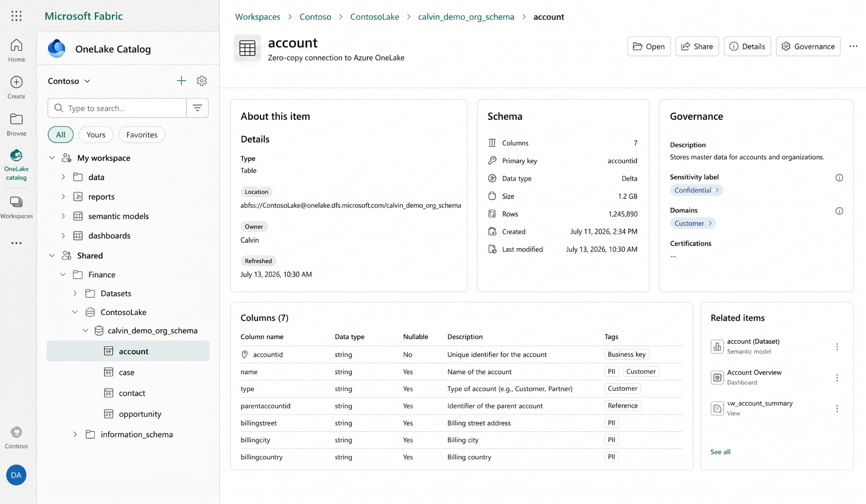Open the app launcher grid icon
Image resolution: width=866 pixels, height=504 pixels.
(x=16, y=16)
